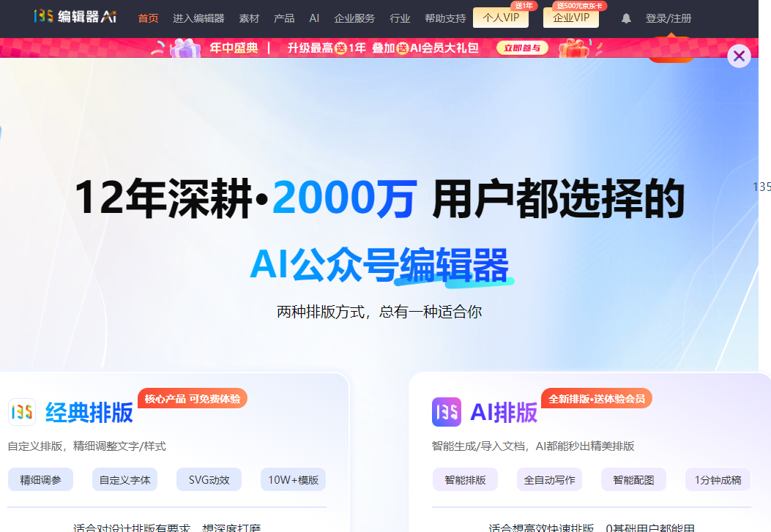Go to 首页 in the navigation
Image resolution: width=771 pixels, height=532 pixels.
(x=148, y=19)
